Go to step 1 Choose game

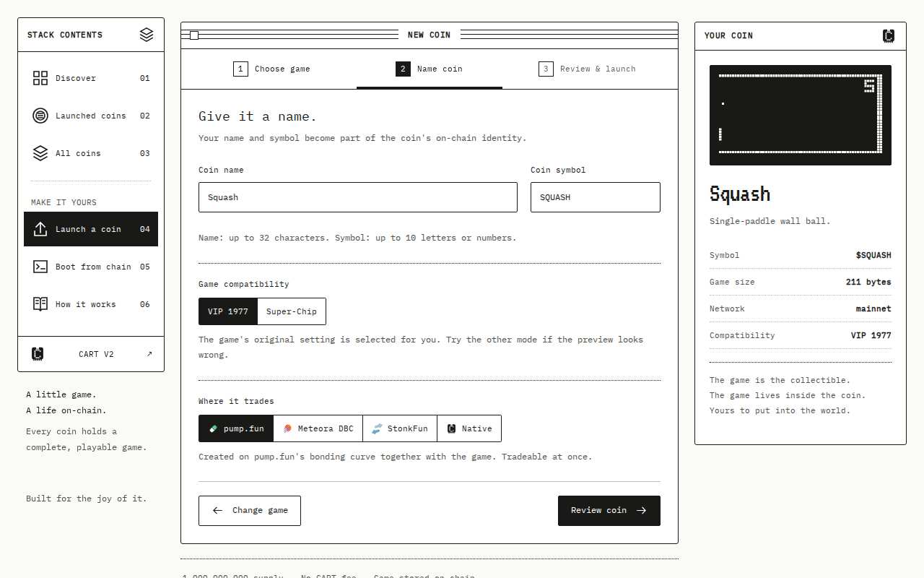pos(271,69)
